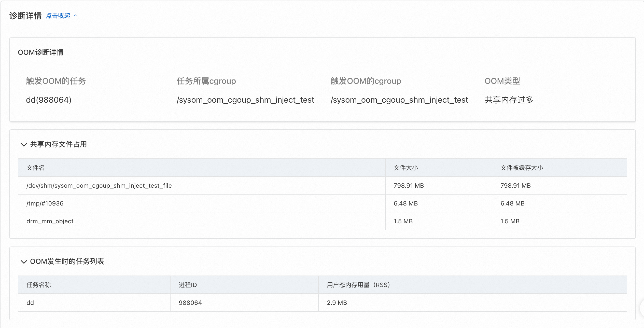Image resolution: width=644 pixels, height=328 pixels.
Task: Click the 触发OOM的cgroup label
Action: pos(366,81)
